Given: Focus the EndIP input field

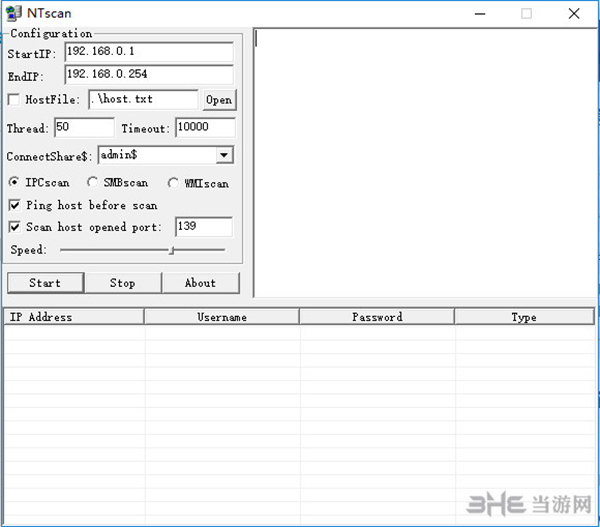Looking at the screenshot, I should click(149, 75).
